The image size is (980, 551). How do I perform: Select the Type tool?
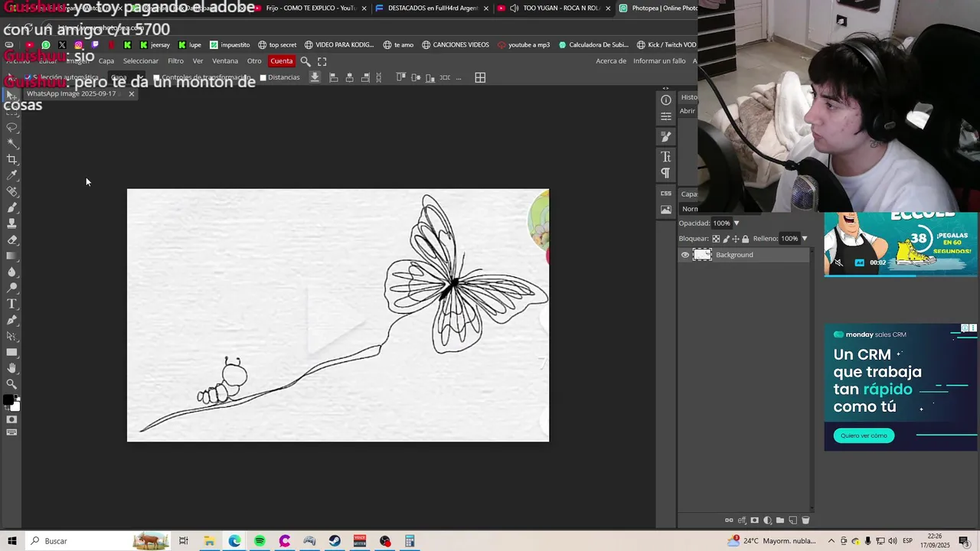(x=12, y=304)
